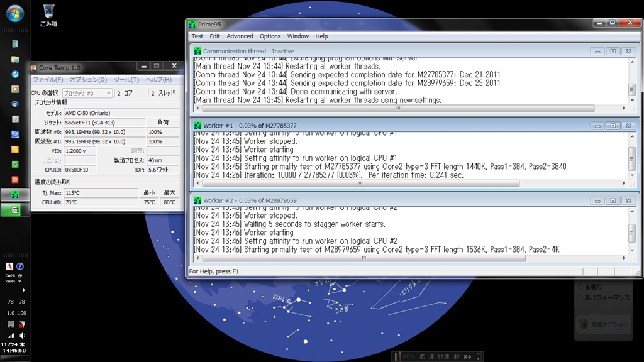This screenshot has height=362, width=644.
Task: Click Communication thread horizontal scrollbar thumb
Action: (398, 108)
